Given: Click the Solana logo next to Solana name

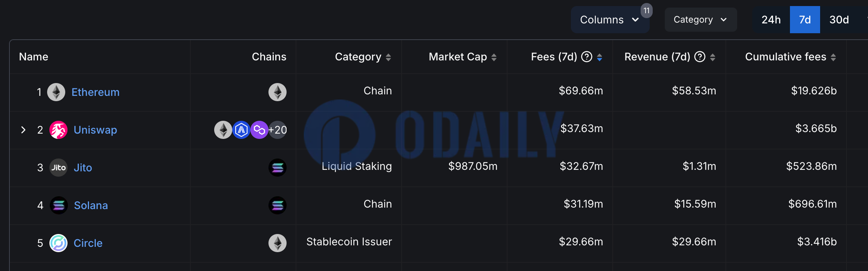Looking at the screenshot, I should tap(59, 205).
